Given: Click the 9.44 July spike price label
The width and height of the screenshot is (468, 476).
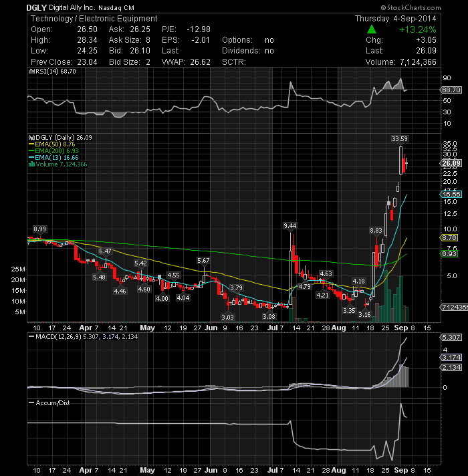Looking at the screenshot, I should (x=290, y=225).
